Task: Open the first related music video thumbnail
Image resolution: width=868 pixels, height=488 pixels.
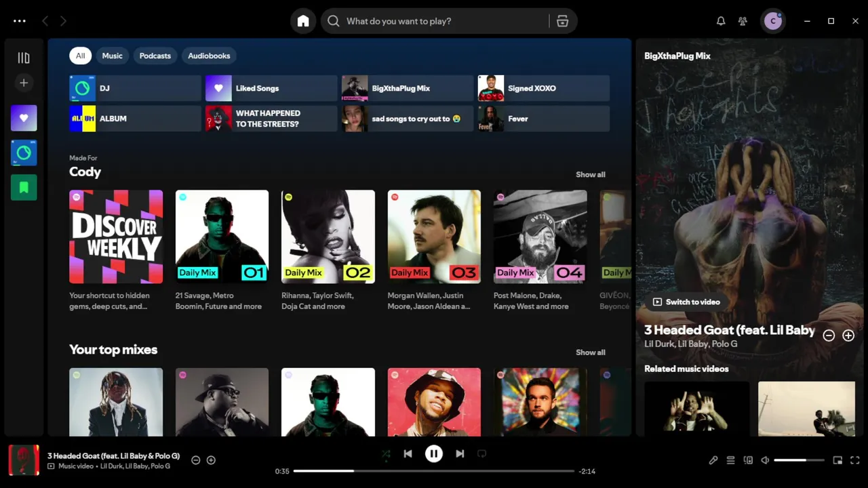Action: point(697,409)
